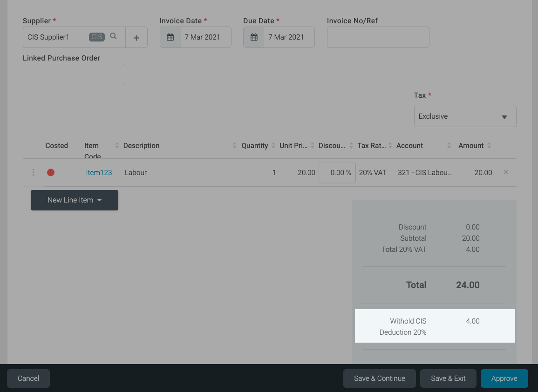This screenshot has width=538, height=392.
Task: Sort by Item Code column arrows
Action: click(x=117, y=146)
